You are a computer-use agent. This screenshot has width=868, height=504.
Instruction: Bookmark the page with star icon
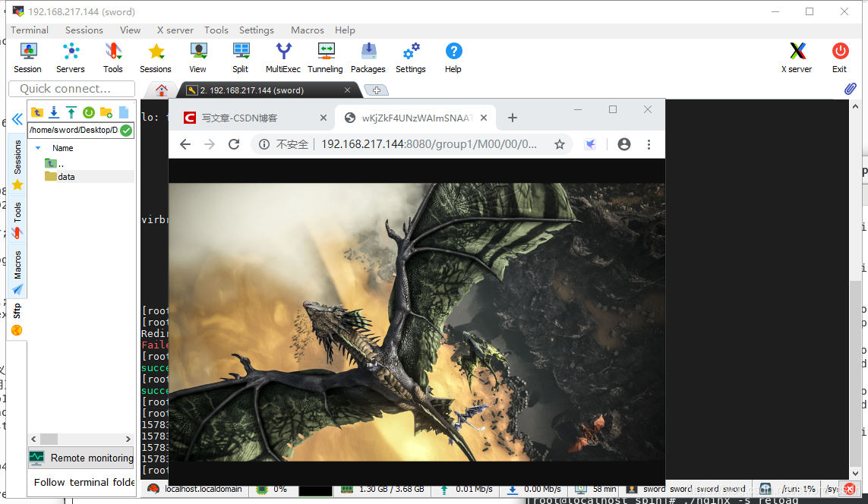pos(560,144)
